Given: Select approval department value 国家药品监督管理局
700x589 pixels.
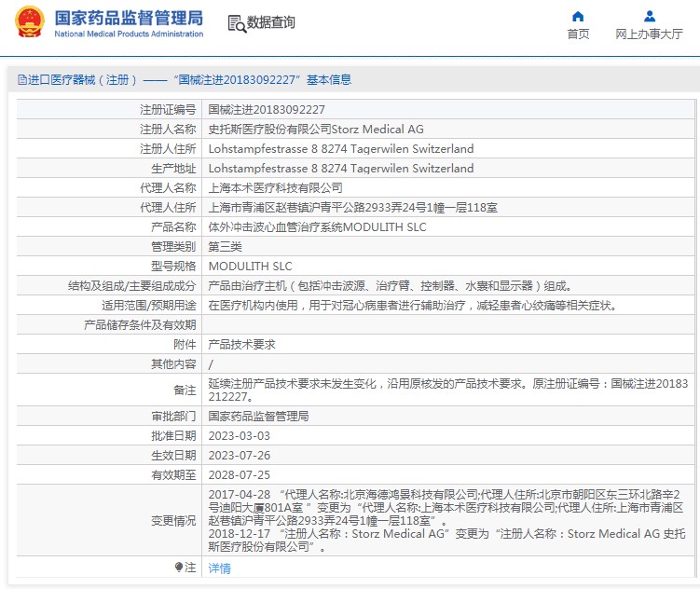Looking at the screenshot, I should [x=258, y=417].
